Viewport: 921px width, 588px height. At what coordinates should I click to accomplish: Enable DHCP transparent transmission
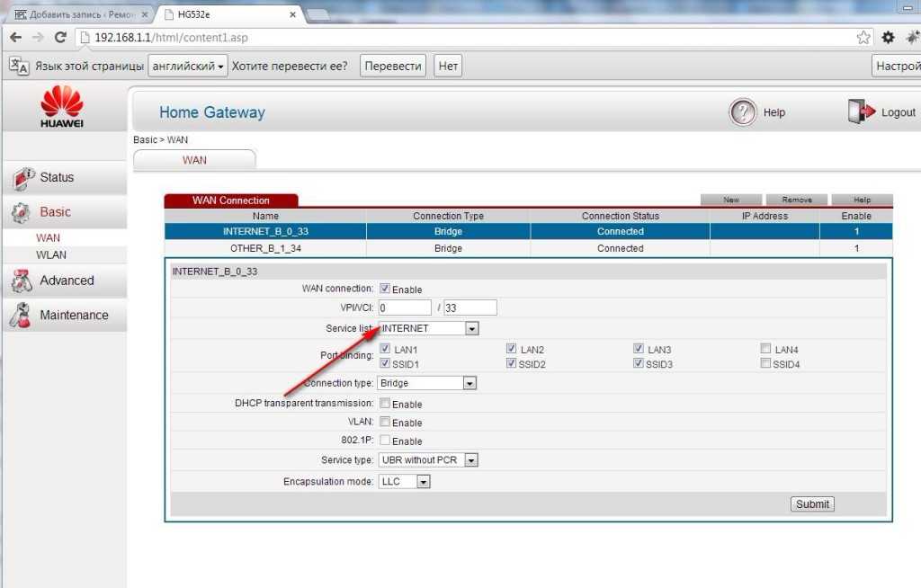pyautogui.click(x=385, y=403)
